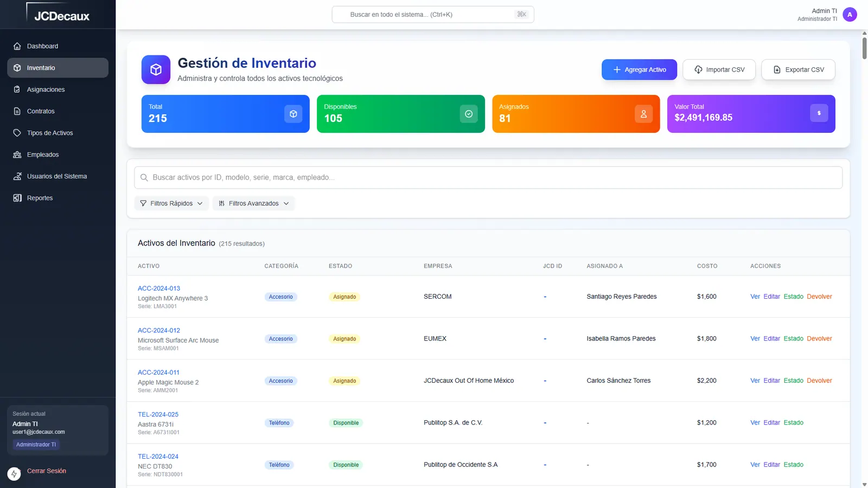Click the COSTO column header
The width and height of the screenshot is (868, 488).
click(x=707, y=266)
